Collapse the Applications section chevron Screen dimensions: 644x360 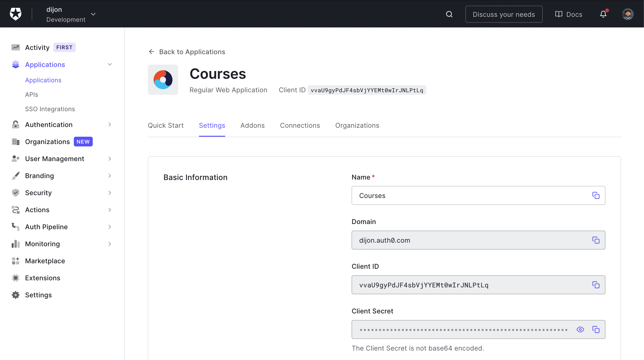110,65
